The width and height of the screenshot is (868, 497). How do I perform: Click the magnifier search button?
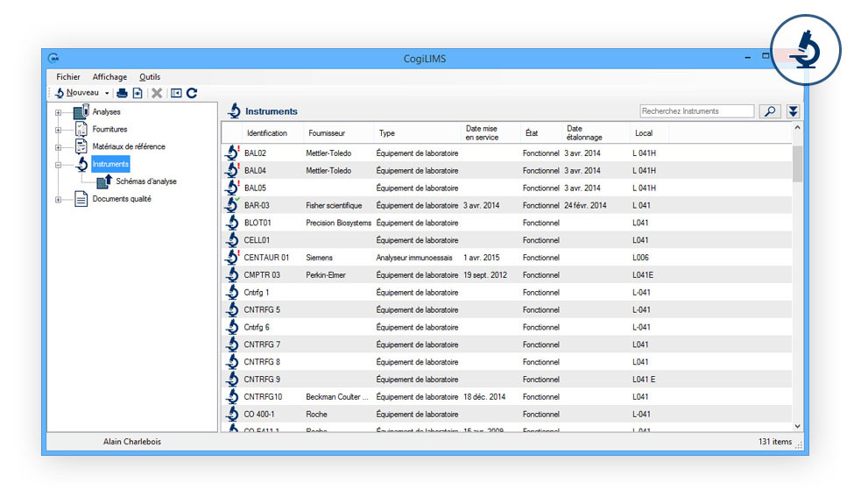[769, 111]
